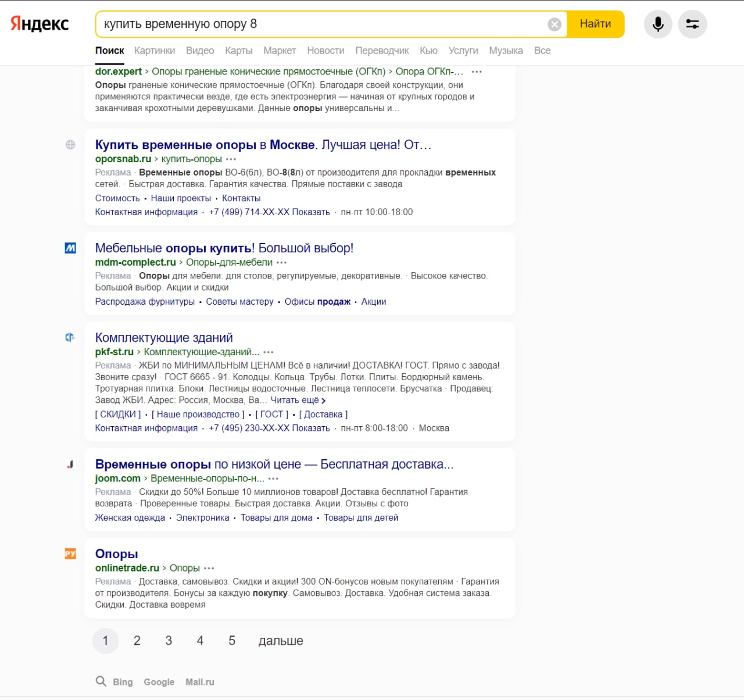Open the Новости tab
This screenshot has height=700, width=744.
(325, 51)
